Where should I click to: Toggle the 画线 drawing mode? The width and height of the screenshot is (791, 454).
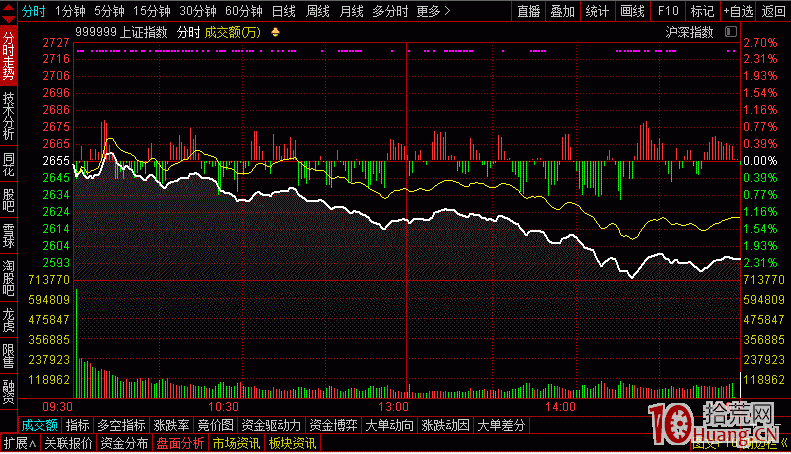632,11
